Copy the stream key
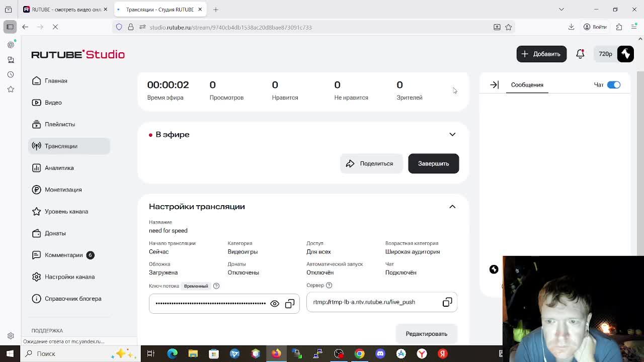Screen dimensions: 644x362 [290, 304]
